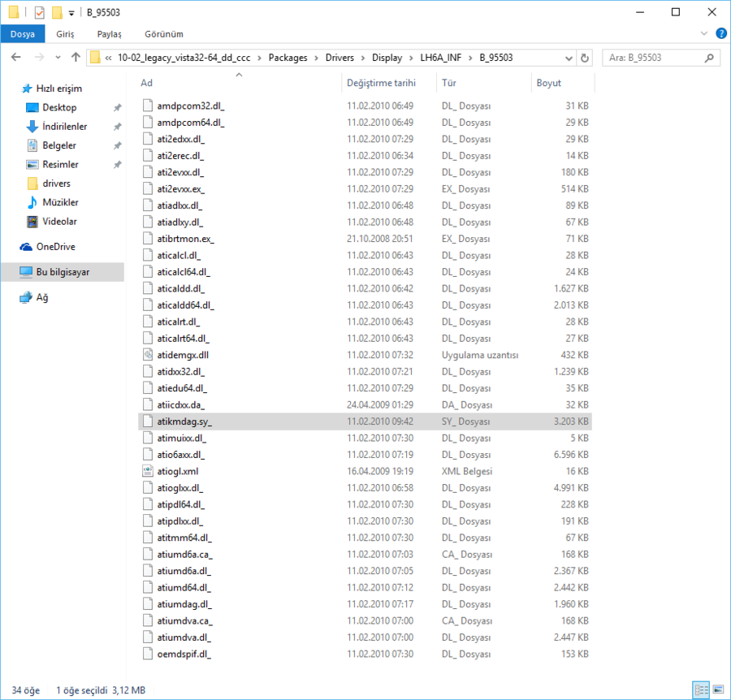
Task: Go back with the Back arrow
Action: click(16, 58)
